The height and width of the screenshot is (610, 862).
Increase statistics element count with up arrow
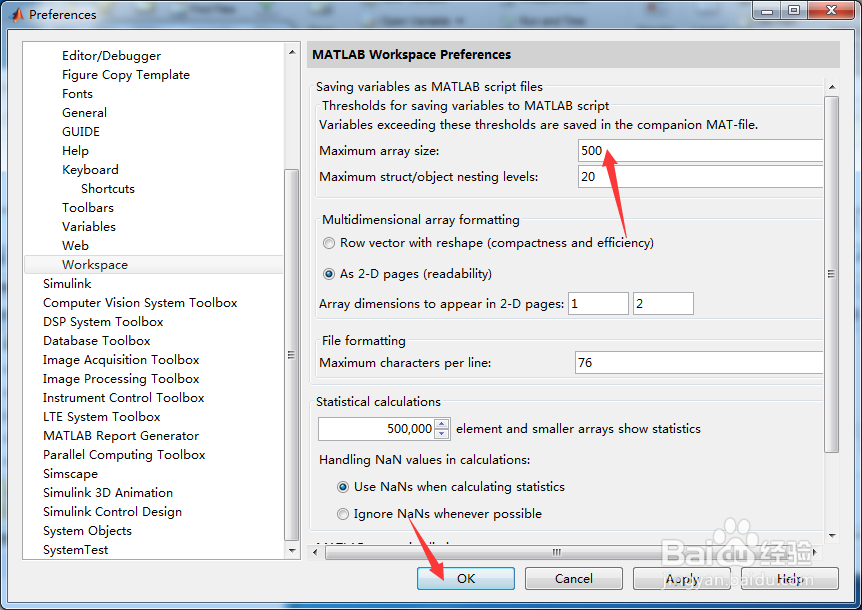pyautogui.click(x=442, y=423)
